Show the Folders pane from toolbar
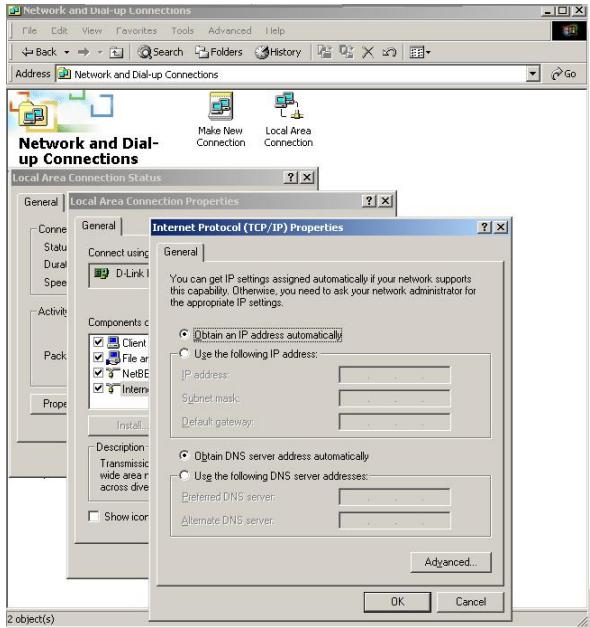590x628 pixels. 219,52
